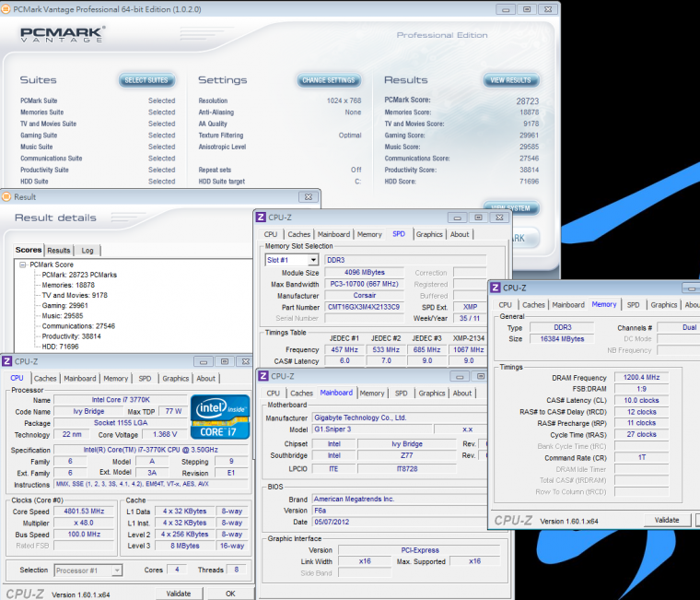Click the CPU-Z icon on the Memory window title bar
The image size is (700, 600).
[496, 288]
